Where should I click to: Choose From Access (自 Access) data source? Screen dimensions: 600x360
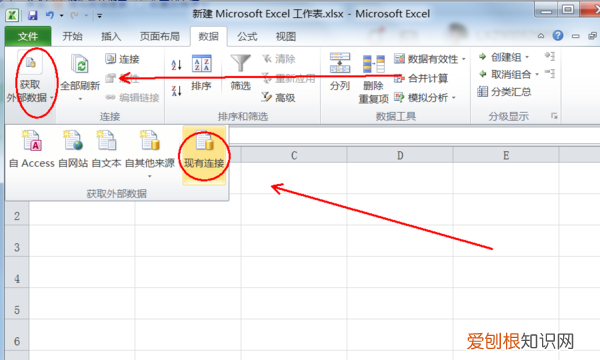(32, 150)
